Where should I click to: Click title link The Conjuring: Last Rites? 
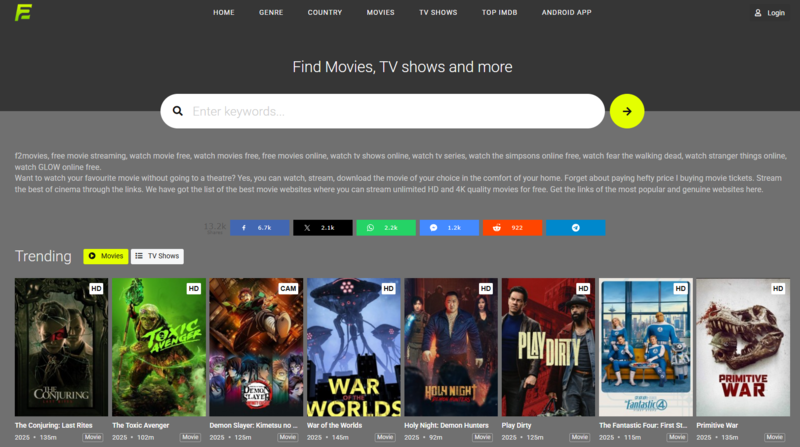click(54, 425)
